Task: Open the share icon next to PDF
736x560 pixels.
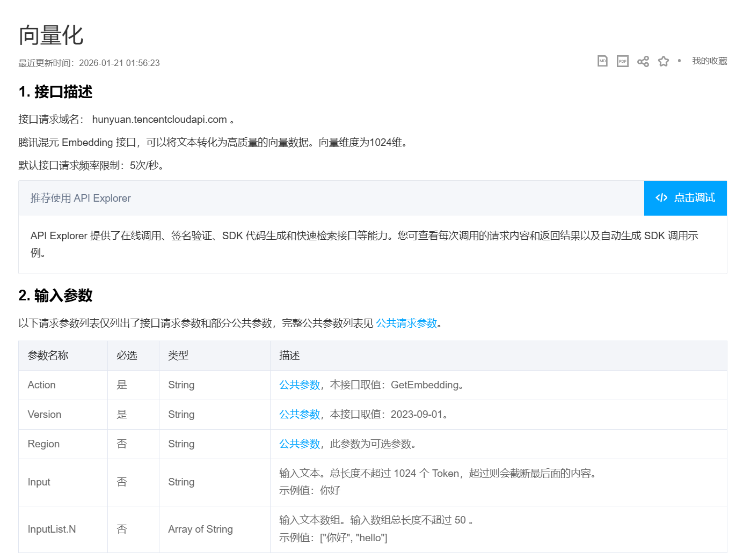Action: (643, 61)
